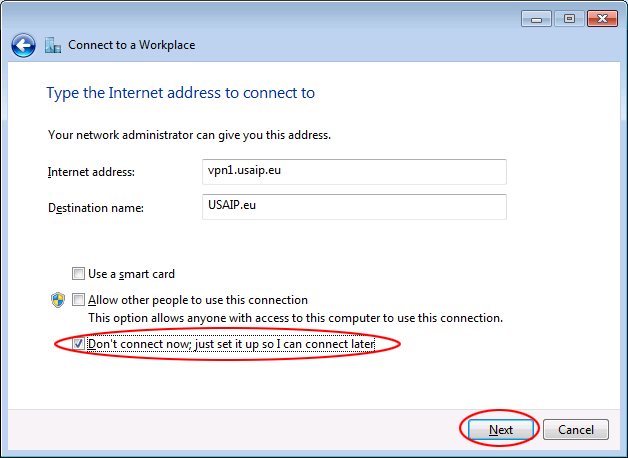
Task: Click into the Destination name field with USAIP.eu
Action: pyautogui.click(x=354, y=207)
